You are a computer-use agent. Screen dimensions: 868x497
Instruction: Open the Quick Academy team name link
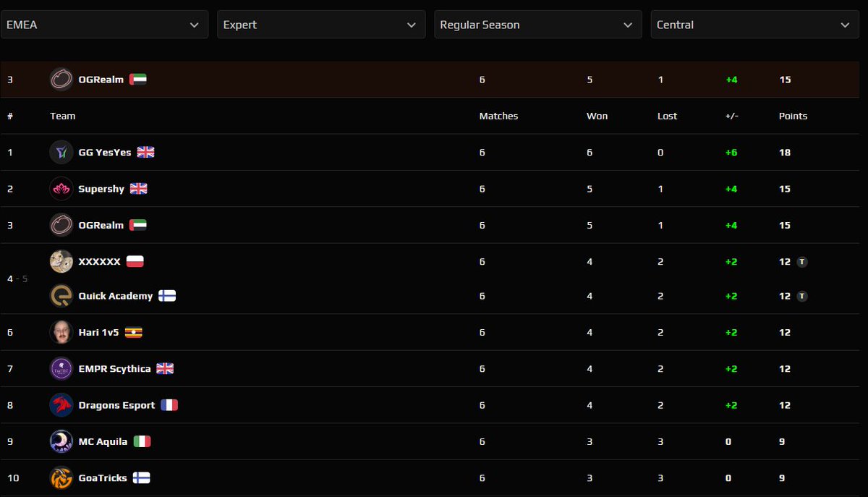(116, 296)
